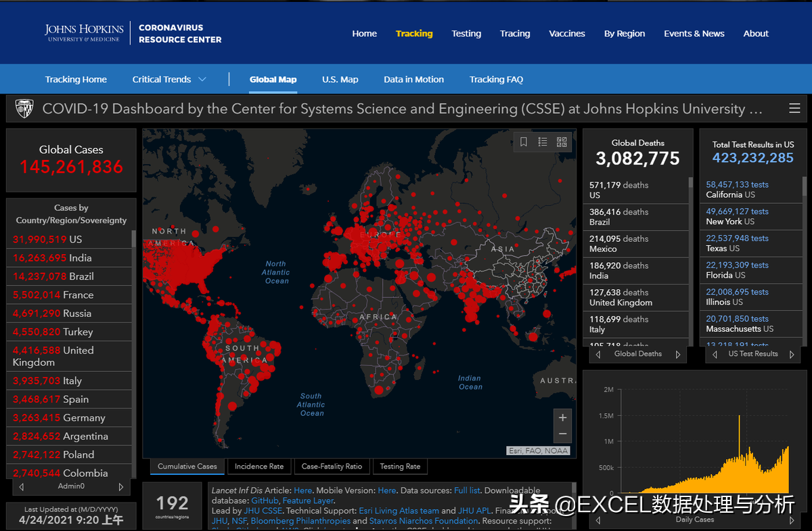Open the Vaccines nav item

pos(567,33)
